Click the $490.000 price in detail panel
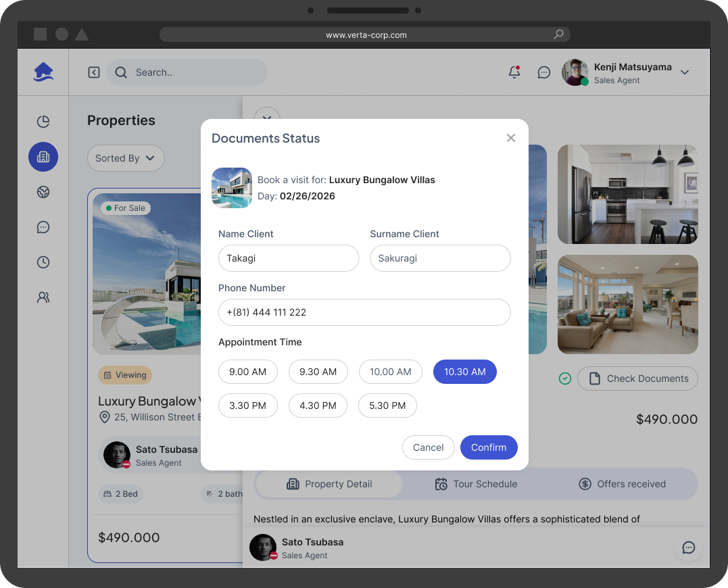The image size is (728, 588). point(666,419)
